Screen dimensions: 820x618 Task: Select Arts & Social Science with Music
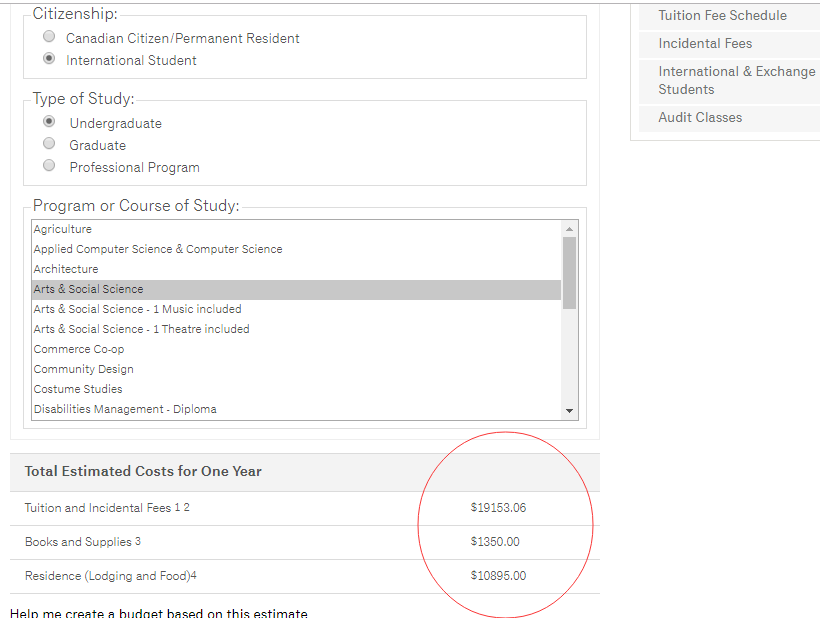[x=137, y=309]
